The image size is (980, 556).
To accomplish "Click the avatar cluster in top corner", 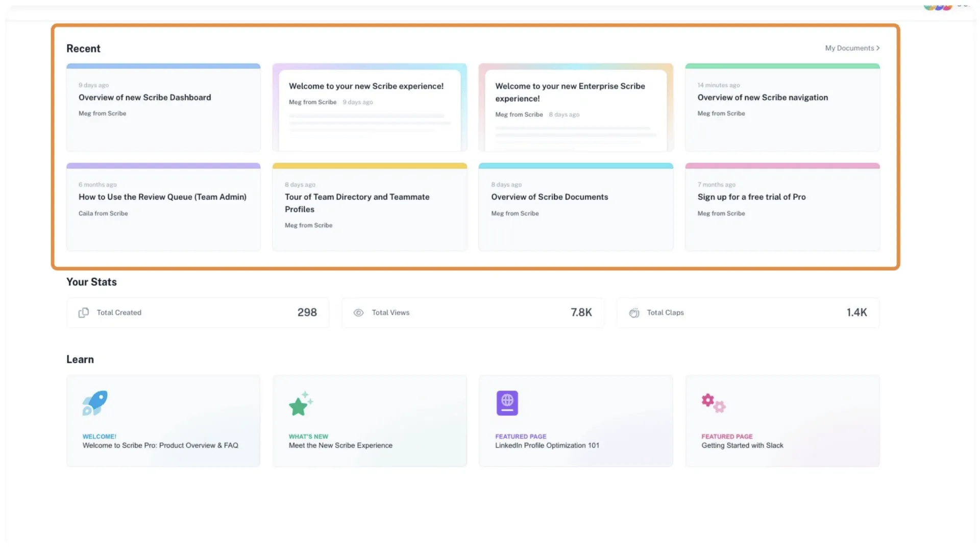I will coord(938,6).
